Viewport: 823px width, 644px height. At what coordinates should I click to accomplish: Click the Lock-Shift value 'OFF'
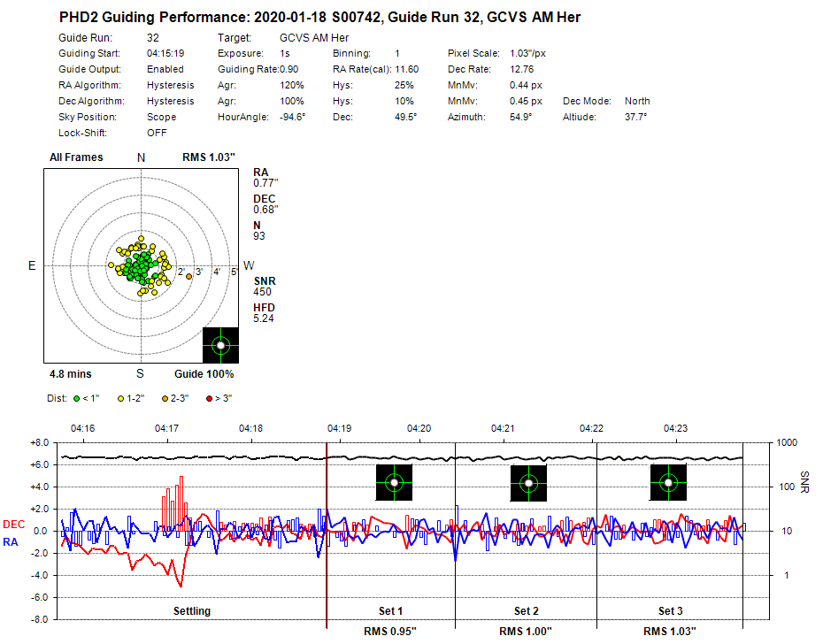(x=157, y=133)
